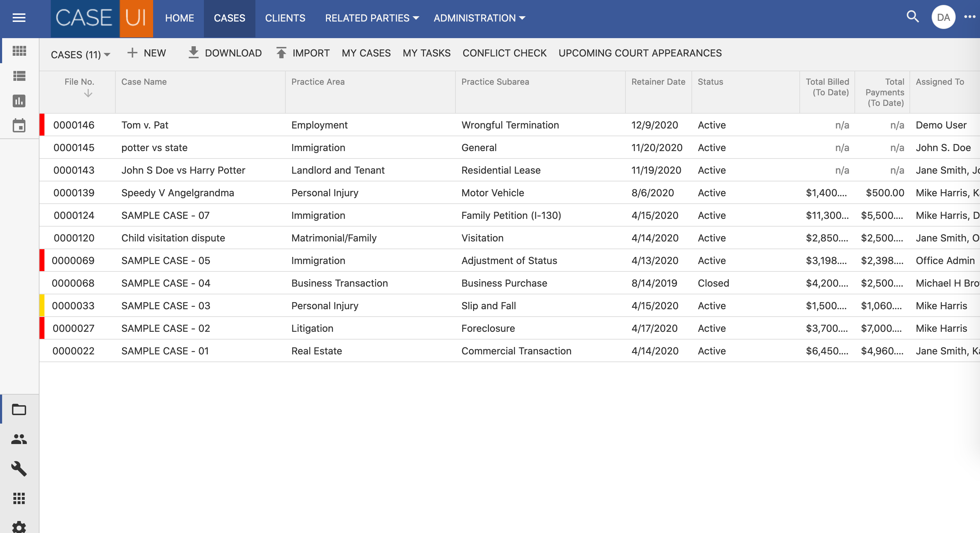Open the people icon in sidebar
980x533 pixels.
click(19, 439)
